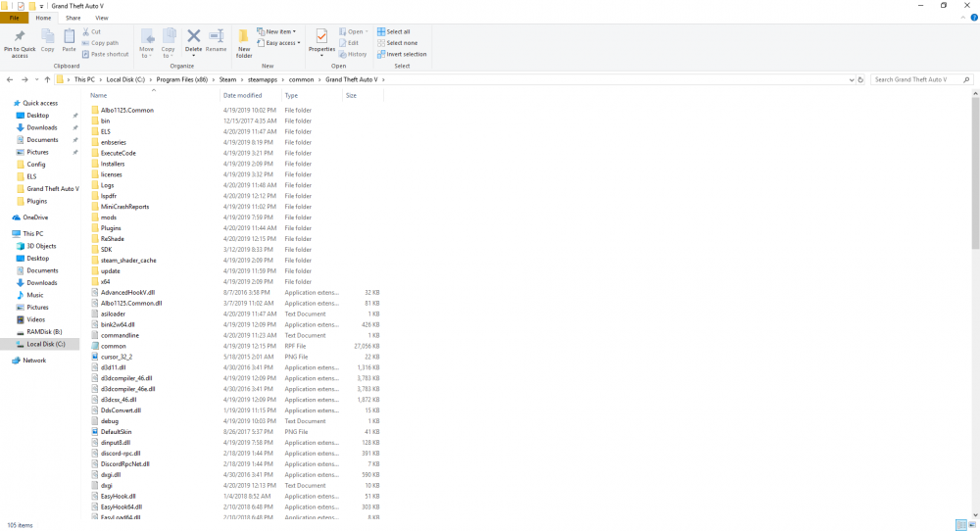The height and width of the screenshot is (531, 980).
Task: Click the Pin to Quick access icon
Action: click(x=20, y=43)
